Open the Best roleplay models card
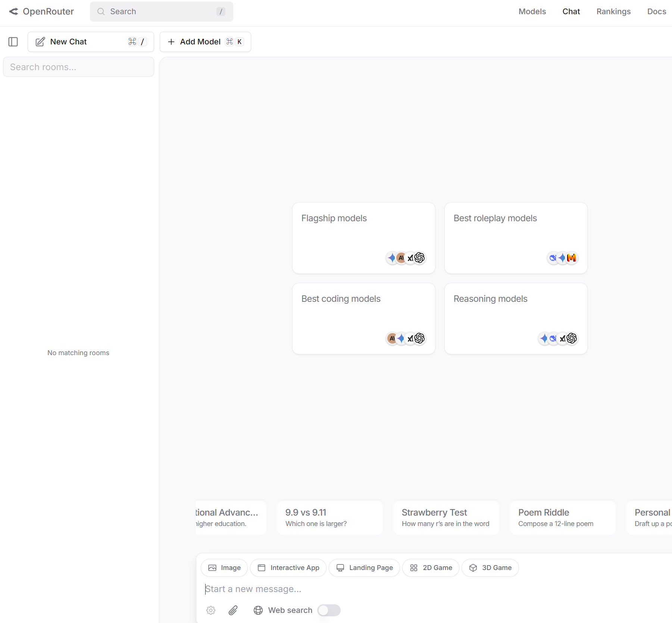 tap(516, 238)
